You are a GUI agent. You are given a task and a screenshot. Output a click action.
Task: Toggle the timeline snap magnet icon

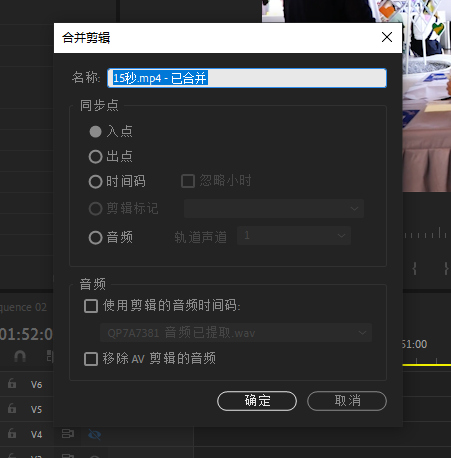(20, 356)
